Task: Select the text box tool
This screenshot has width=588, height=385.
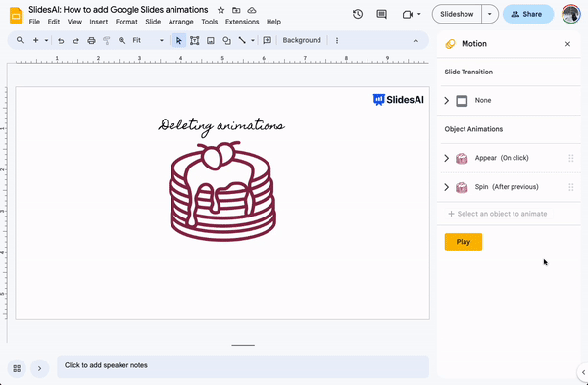Action: 194,40
